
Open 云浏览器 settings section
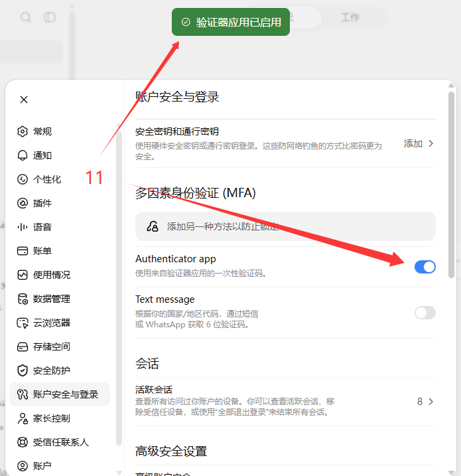pyautogui.click(x=60, y=323)
